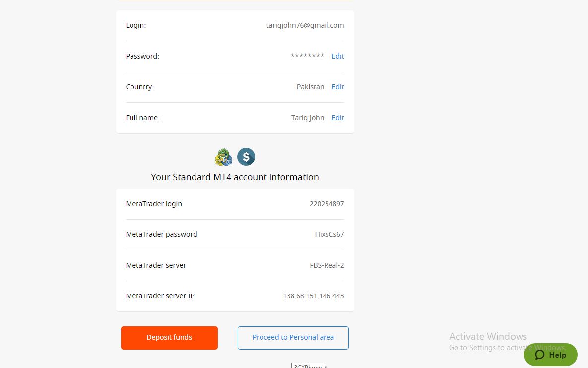The height and width of the screenshot is (368, 588).
Task: Click the MetaTrader password label
Action: pyautogui.click(x=161, y=234)
